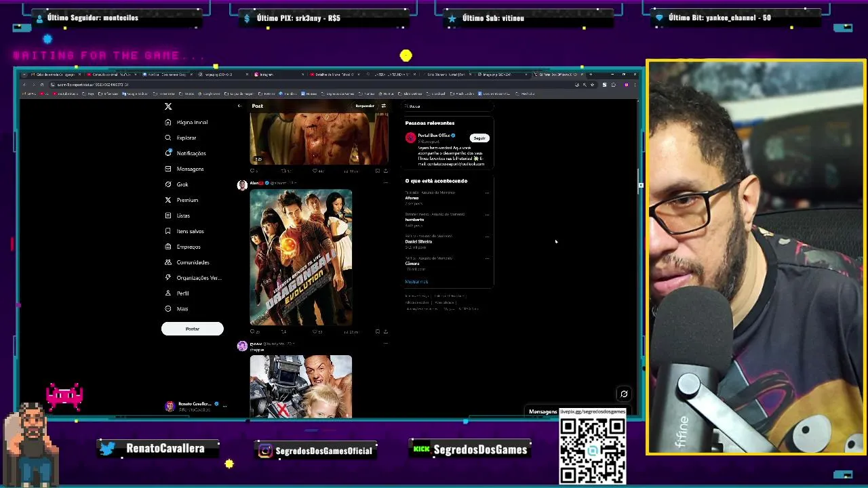Image resolution: width=868 pixels, height=488 pixels.
Task: Click the Mostrar mais link
Action: tap(416, 281)
